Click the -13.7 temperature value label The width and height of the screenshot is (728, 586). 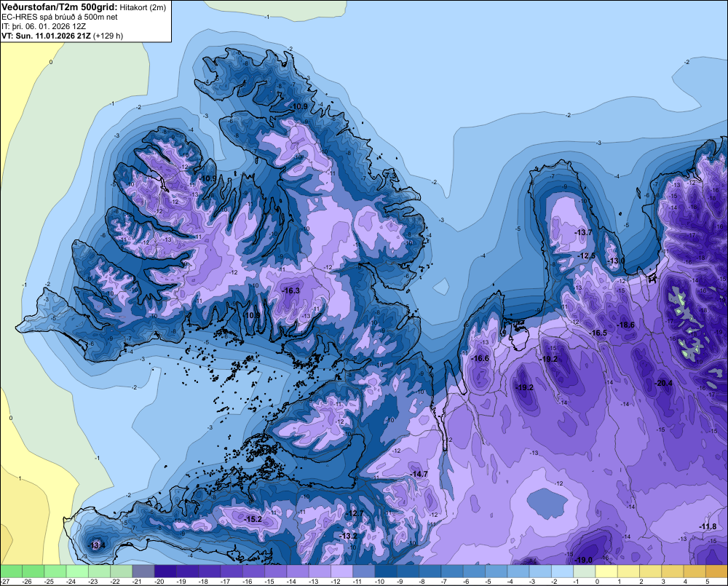(584, 232)
